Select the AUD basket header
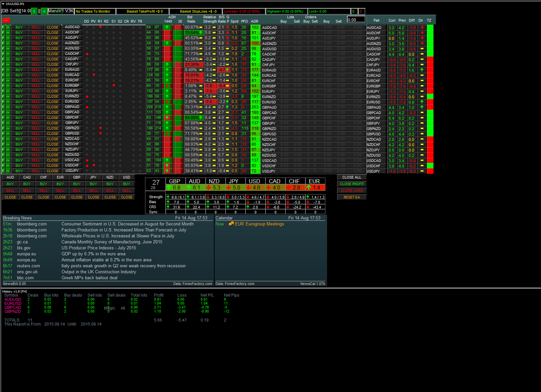The height and width of the screenshot is (392, 541). [x=10, y=177]
